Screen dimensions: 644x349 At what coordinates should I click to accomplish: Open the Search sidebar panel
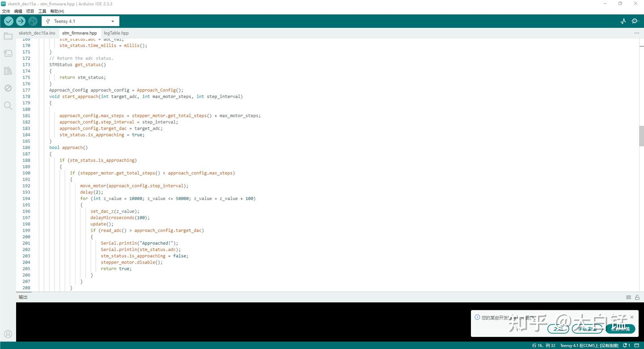(8, 106)
